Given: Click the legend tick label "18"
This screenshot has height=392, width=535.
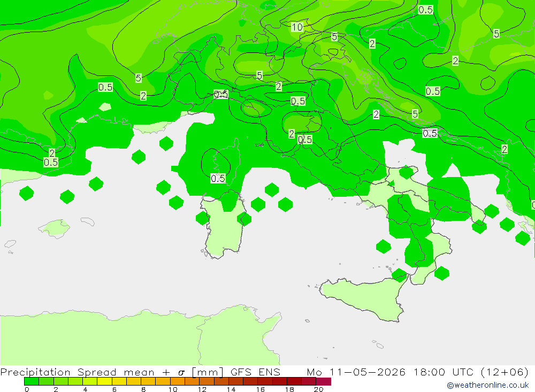Looking at the screenshot, I should point(289,389).
